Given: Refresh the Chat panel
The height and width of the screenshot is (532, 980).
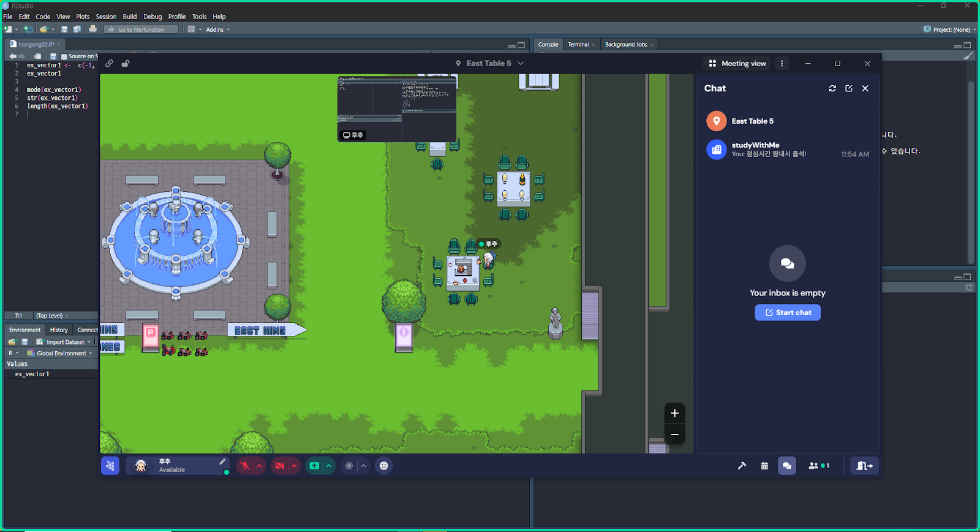Looking at the screenshot, I should tap(832, 88).
